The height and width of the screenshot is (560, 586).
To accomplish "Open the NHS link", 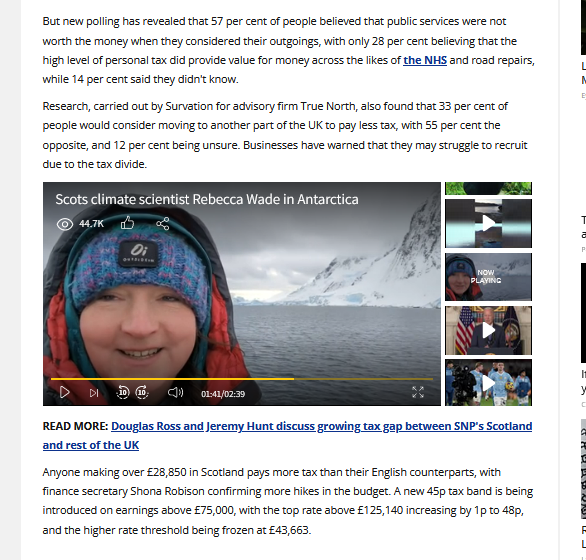I will point(425,60).
